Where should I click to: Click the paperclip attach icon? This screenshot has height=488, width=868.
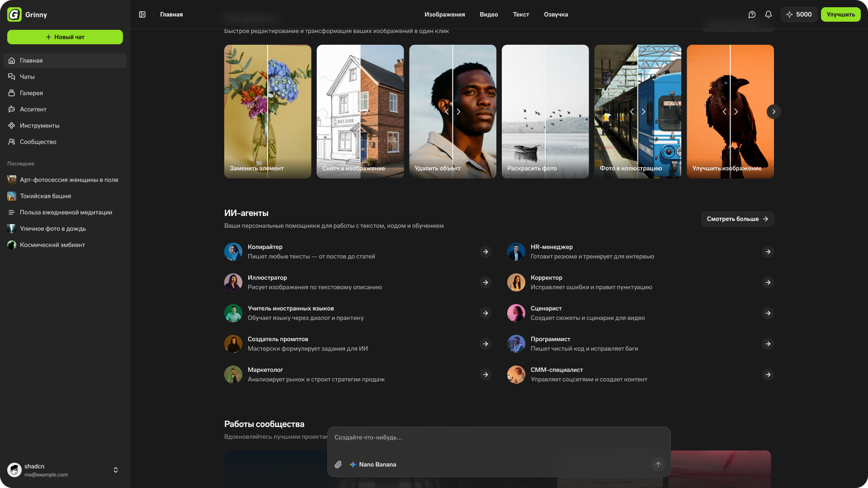tap(338, 465)
